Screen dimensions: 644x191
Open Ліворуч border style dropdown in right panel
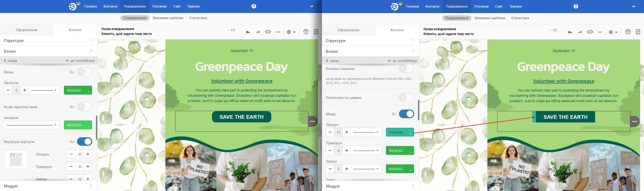pyautogui.click(x=366, y=132)
